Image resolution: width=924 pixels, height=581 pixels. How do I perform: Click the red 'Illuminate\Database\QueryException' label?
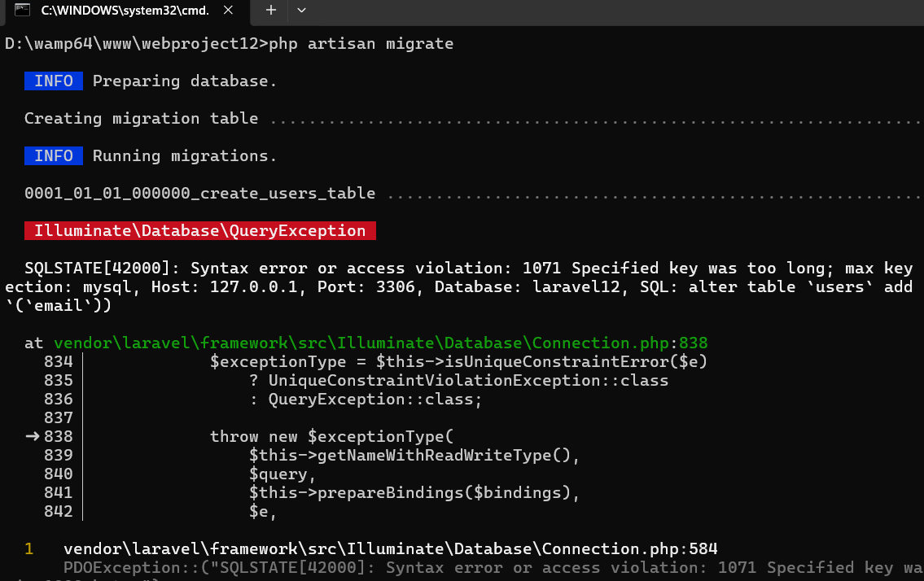(199, 230)
